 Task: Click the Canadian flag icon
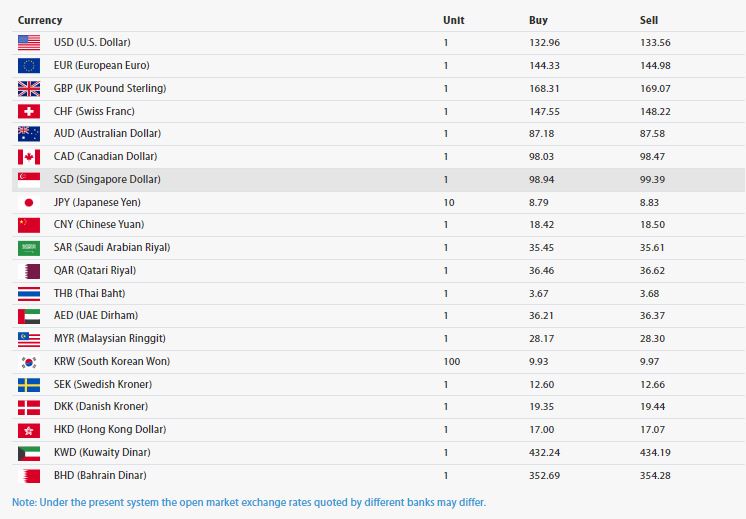(29, 157)
